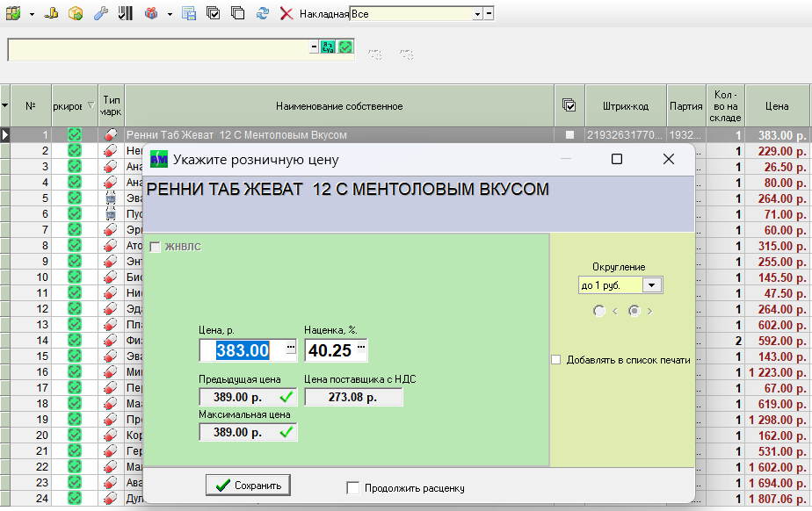This screenshot has width=812, height=511.
Task: Click the Сохранить button
Action: 248,486
